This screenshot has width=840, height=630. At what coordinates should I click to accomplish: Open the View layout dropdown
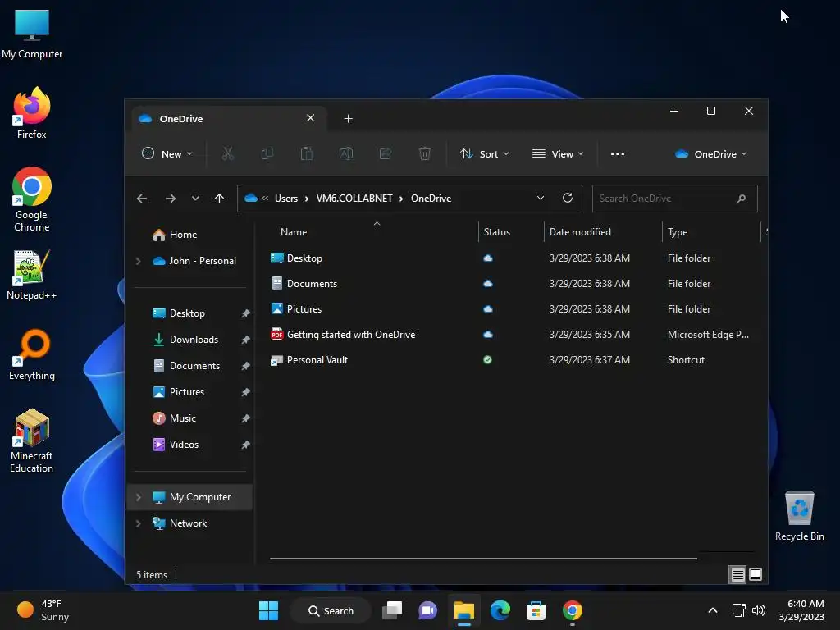pyautogui.click(x=557, y=153)
